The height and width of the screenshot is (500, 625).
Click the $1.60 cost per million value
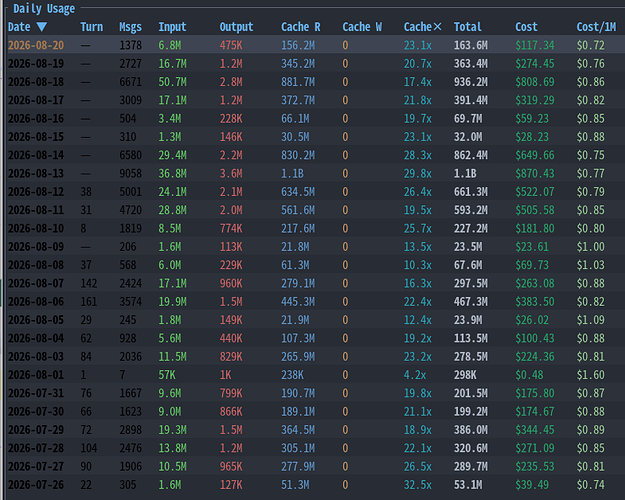pos(590,375)
